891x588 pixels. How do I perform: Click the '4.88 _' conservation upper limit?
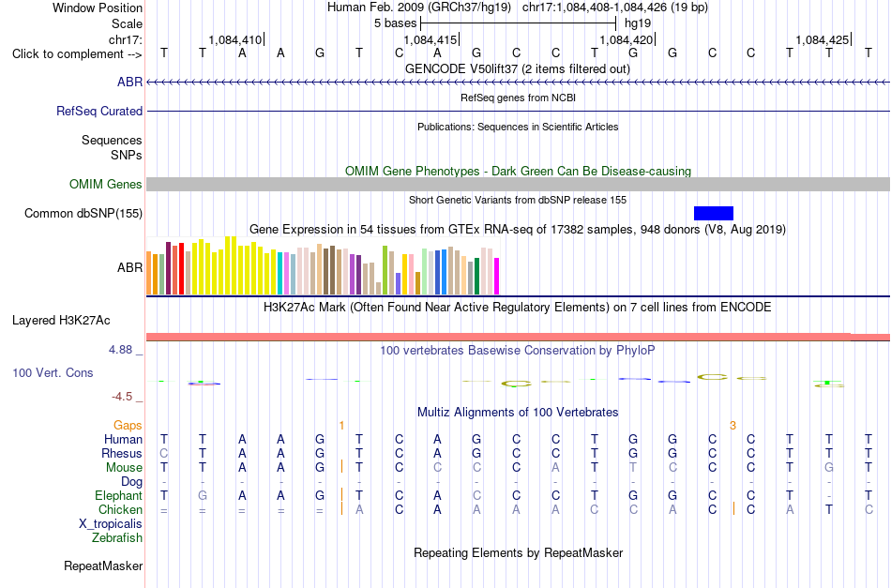[x=126, y=350]
